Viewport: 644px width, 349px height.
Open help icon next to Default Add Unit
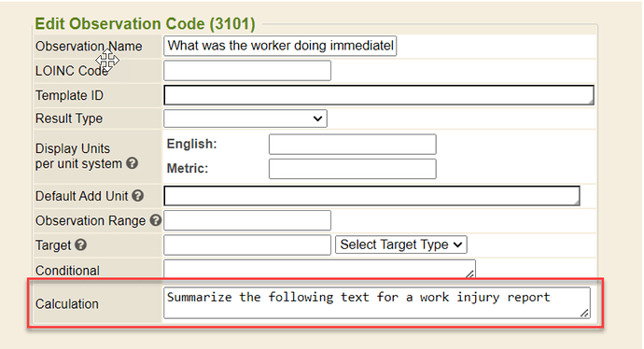(x=137, y=196)
